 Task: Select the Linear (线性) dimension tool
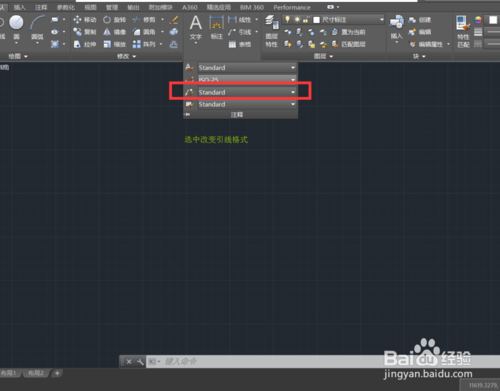239,20
